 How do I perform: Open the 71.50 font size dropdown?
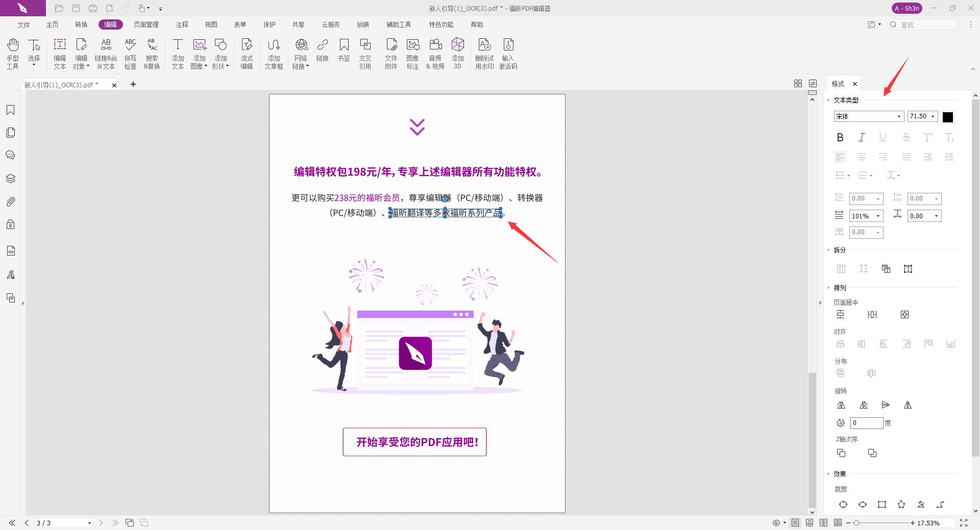[x=933, y=116]
